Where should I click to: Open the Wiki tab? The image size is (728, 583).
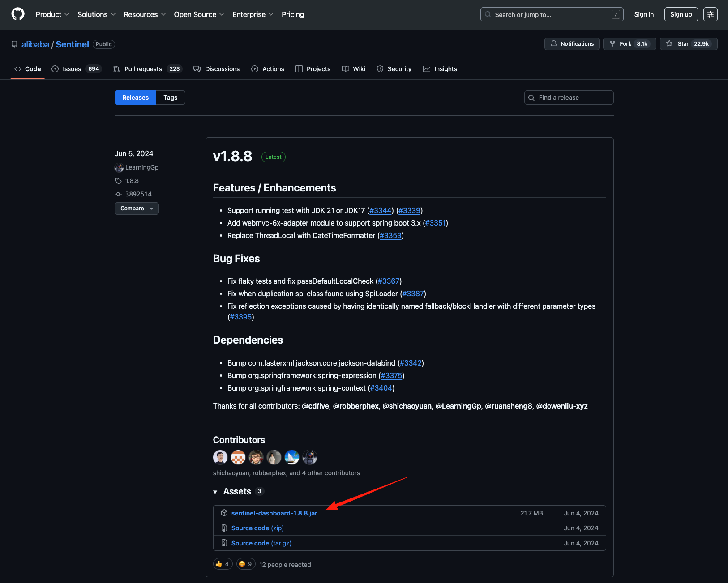point(354,69)
